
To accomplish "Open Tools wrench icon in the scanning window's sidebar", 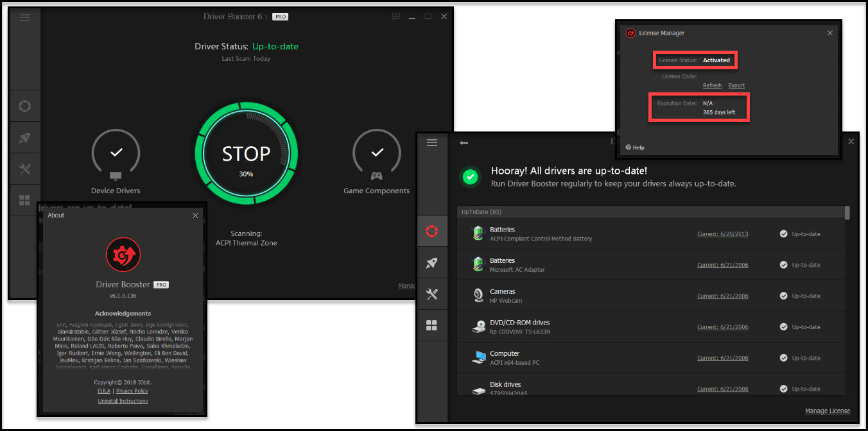I will (x=25, y=169).
